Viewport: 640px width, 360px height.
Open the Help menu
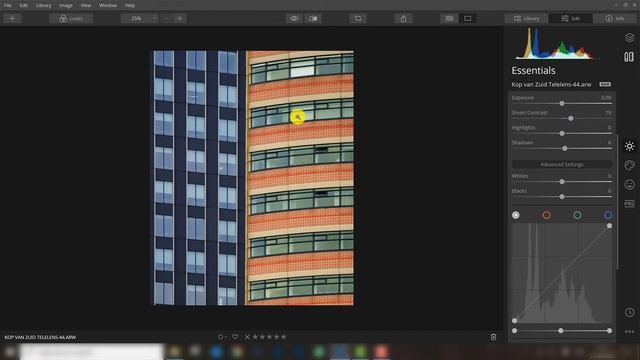(130, 5)
